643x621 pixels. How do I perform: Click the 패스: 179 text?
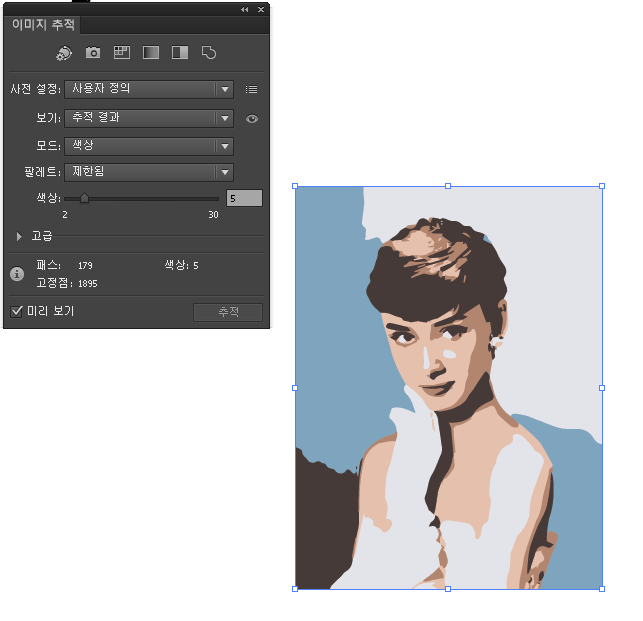click(x=64, y=265)
